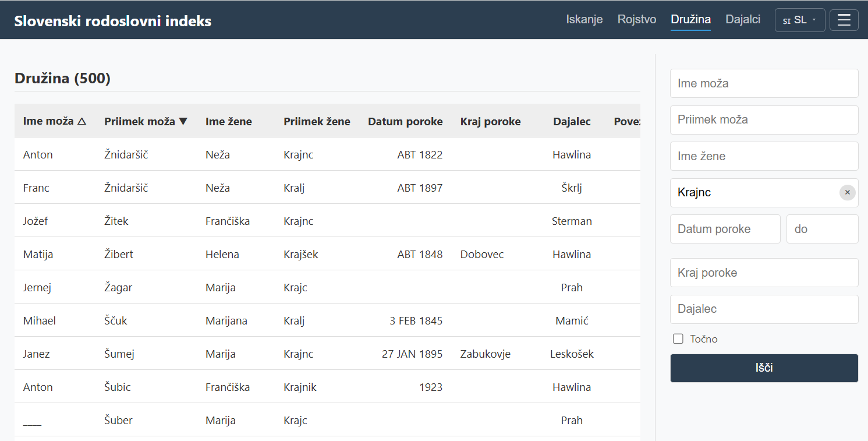This screenshot has width=868, height=441.
Task: Focus the Datum poroke start field
Action: pos(725,229)
